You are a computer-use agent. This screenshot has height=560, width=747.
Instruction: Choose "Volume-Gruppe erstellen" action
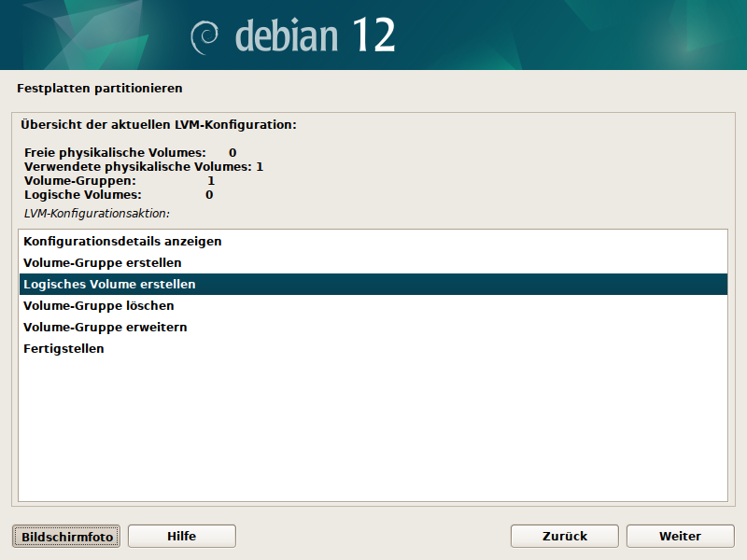click(102, 262)
